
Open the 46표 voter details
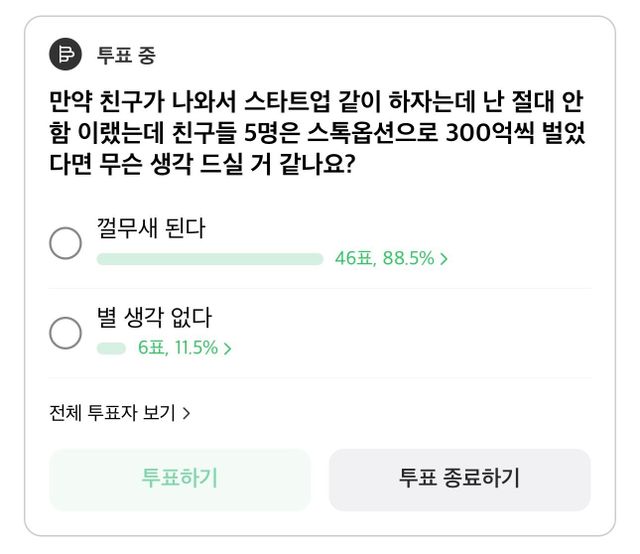(353, 259)
